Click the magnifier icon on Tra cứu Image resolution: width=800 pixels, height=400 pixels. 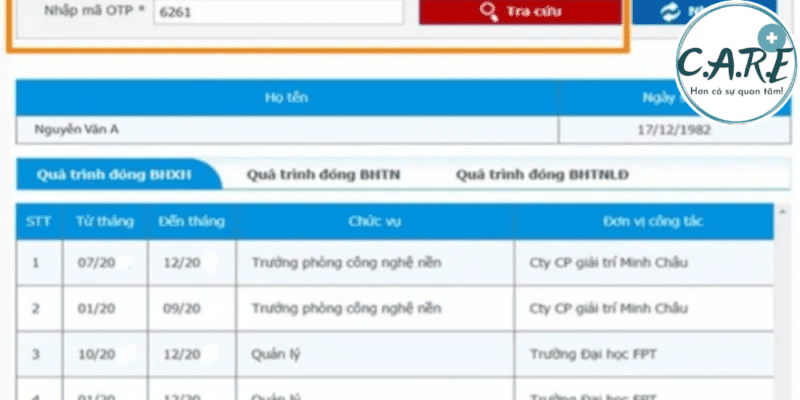tap(489, 12)
